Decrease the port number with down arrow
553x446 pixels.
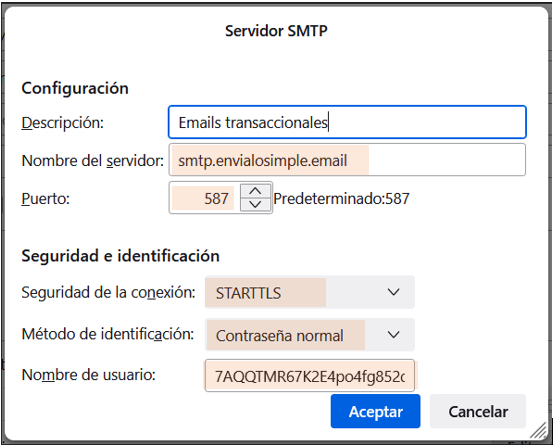click(255, 204)
